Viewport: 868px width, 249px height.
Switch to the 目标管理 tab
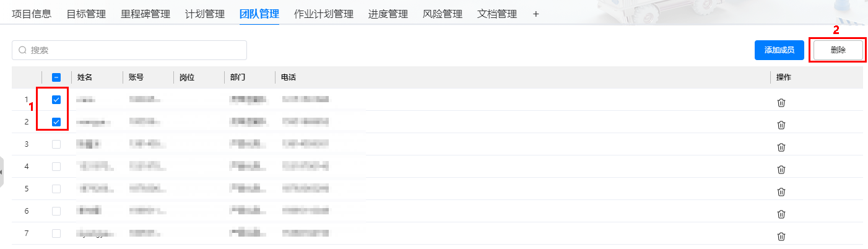[86, 14]
